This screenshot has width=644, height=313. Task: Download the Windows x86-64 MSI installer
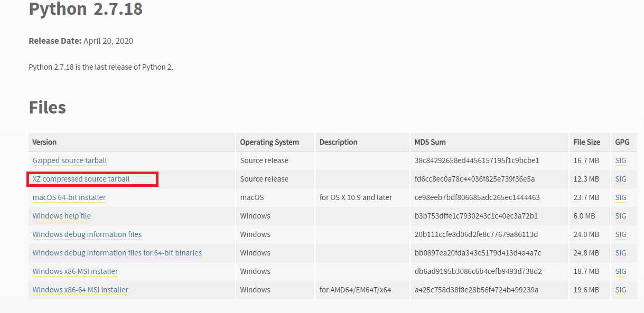click(x=80, y=290)
